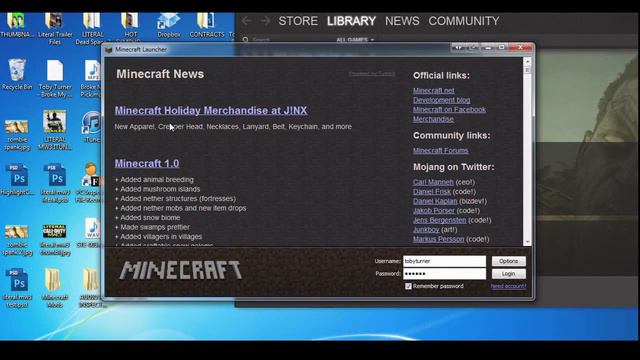
Task: Expand the ALL GAMES dropdown in Steam
Action: tap(355, 40)
